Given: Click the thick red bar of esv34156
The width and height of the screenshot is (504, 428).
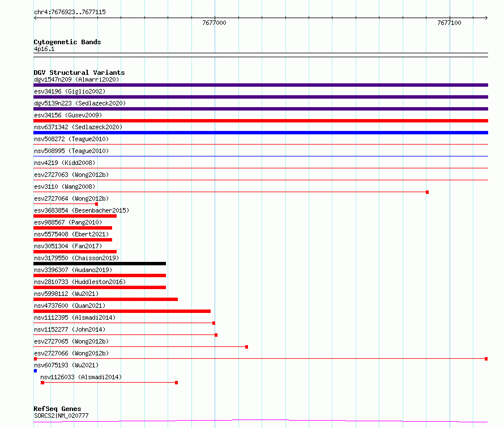Looking at the screenshot, I should (260, 121).
